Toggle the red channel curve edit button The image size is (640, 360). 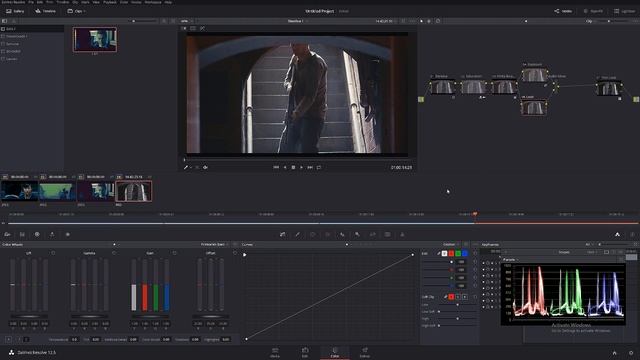point(451,253)
